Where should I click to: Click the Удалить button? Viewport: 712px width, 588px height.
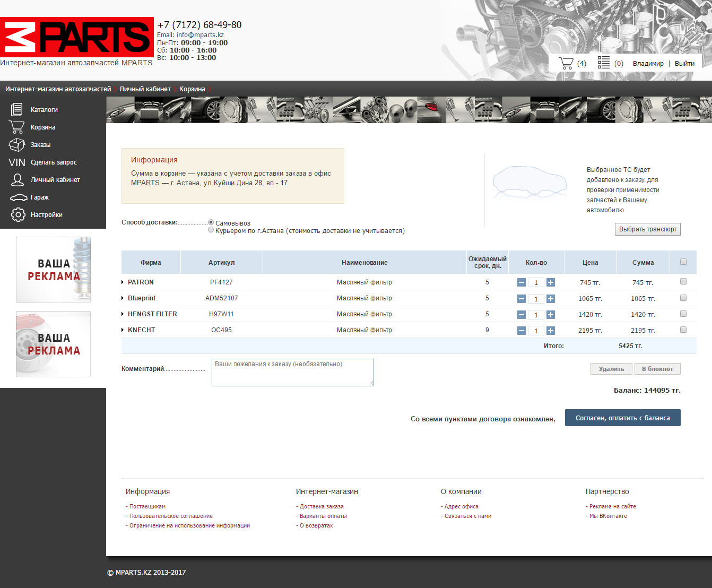coord(611,369)
